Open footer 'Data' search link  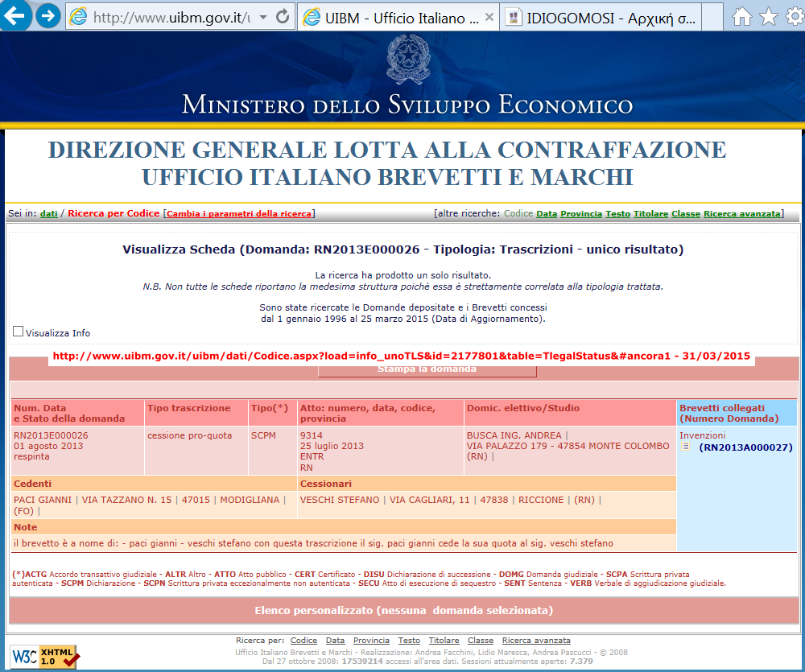pyautogui.click(x=335, y=640)
